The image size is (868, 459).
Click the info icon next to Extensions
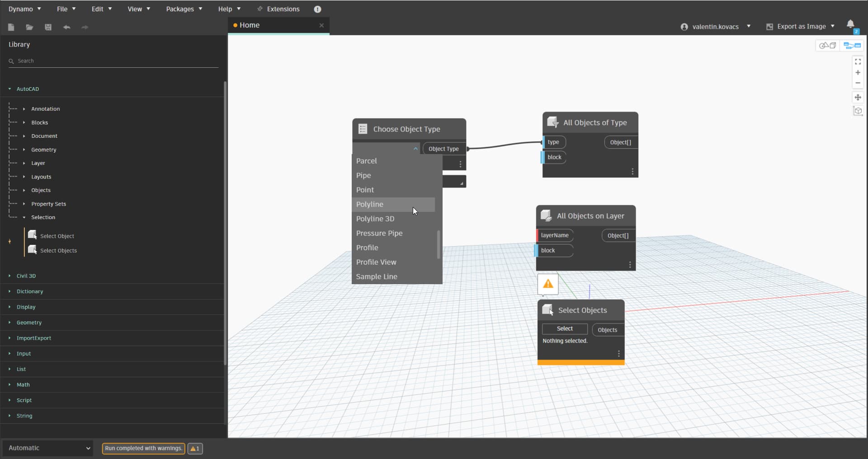(x=317, y=9)
